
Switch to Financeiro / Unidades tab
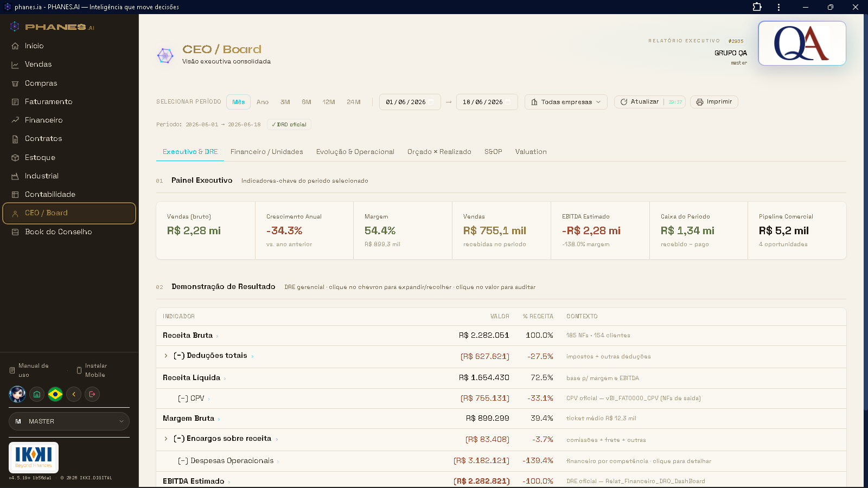coord(267,152)
